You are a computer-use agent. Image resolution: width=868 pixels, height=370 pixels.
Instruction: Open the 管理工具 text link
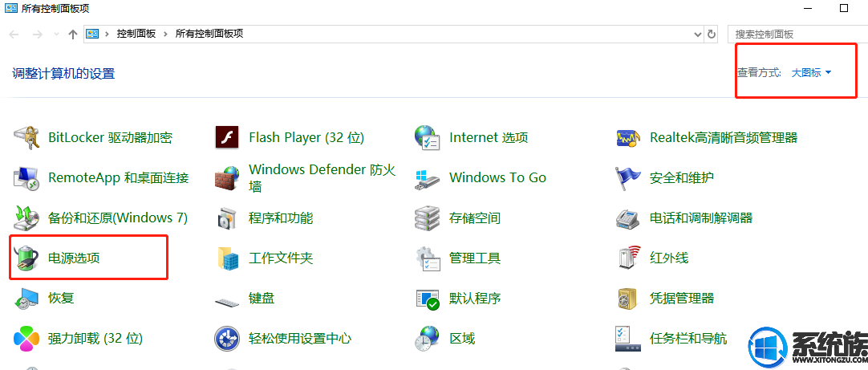pyautogui.click(x=475, y=258)
